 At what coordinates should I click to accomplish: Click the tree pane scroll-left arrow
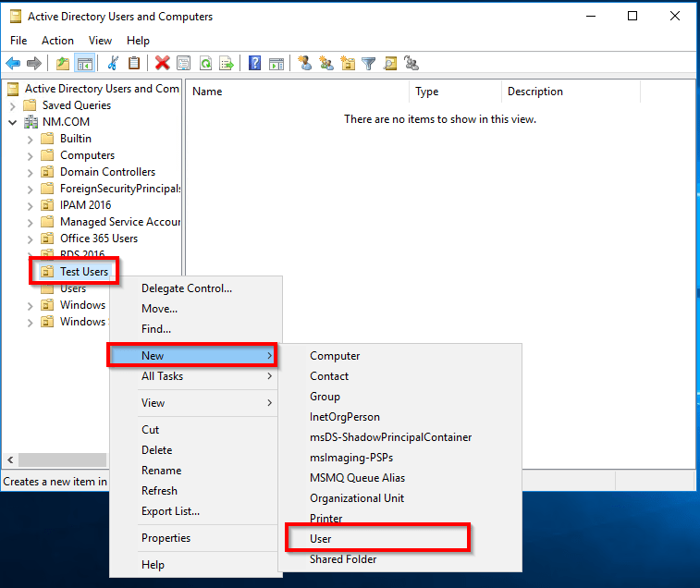coord(10,459)
